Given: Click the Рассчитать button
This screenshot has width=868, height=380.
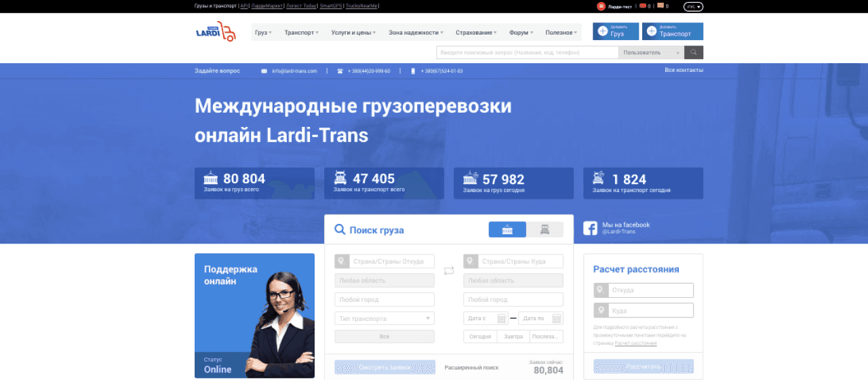Looking at the screenshot, I should click(644, 366).
